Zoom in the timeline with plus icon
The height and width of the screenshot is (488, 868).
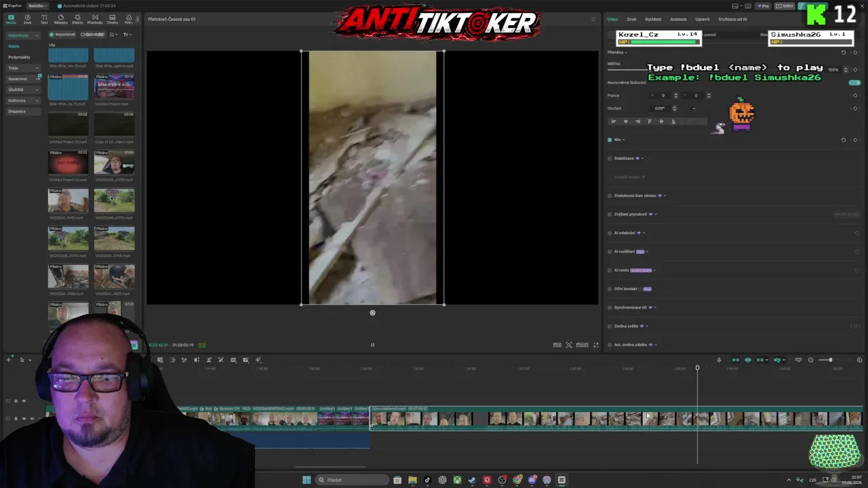[x=859, y=360]
